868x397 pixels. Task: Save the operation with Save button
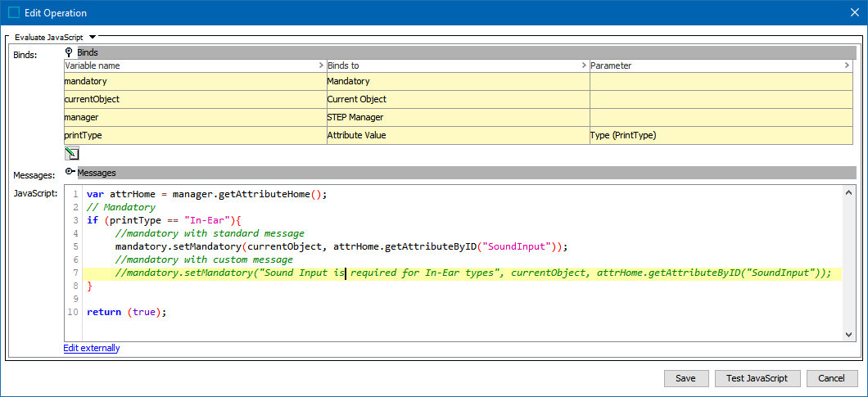(685, 378)
